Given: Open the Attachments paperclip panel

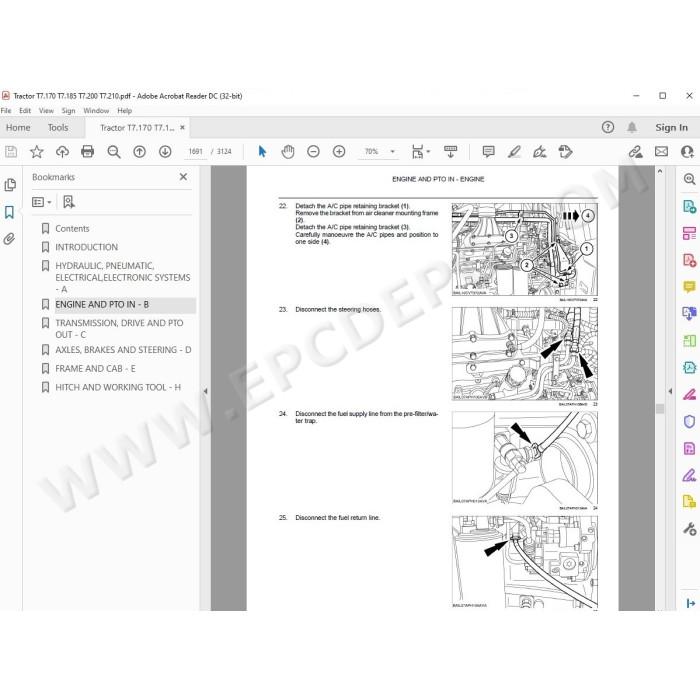Looking at the screenshot, I should pos(9,239).
